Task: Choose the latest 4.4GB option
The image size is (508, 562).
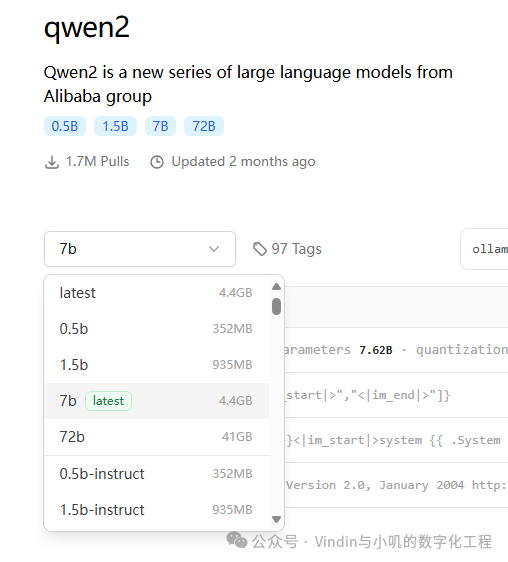Action: 156,293
